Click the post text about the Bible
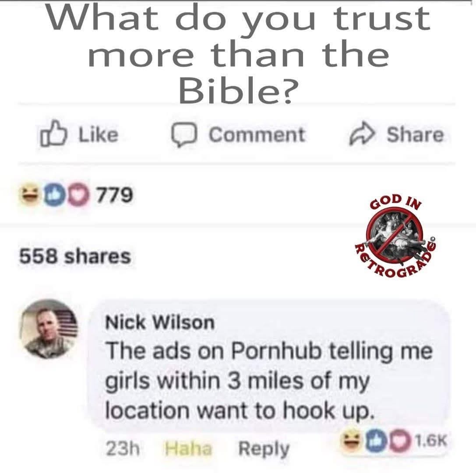 coord(239,54)
